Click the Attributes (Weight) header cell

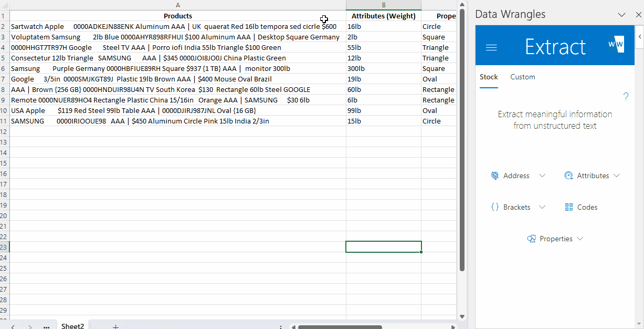tap(384, 16)
